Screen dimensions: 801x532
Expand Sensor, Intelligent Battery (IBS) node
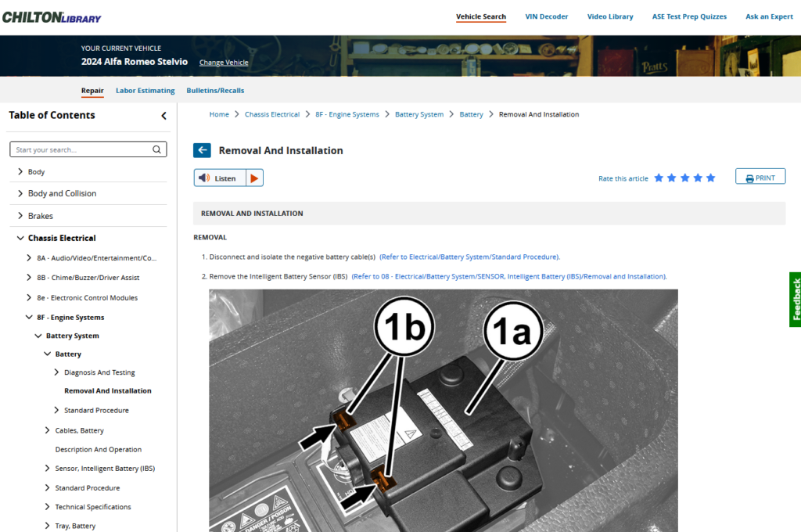pos(48,468)
